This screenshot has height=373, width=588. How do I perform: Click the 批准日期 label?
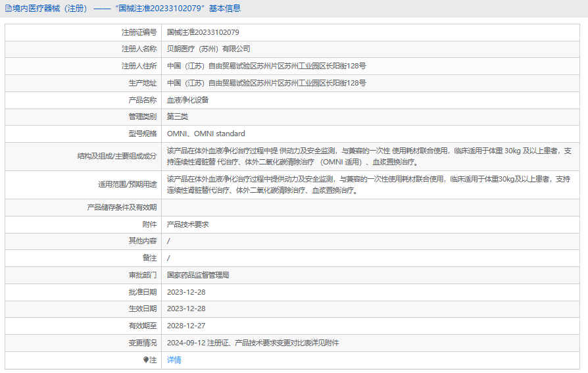[143, 292]
